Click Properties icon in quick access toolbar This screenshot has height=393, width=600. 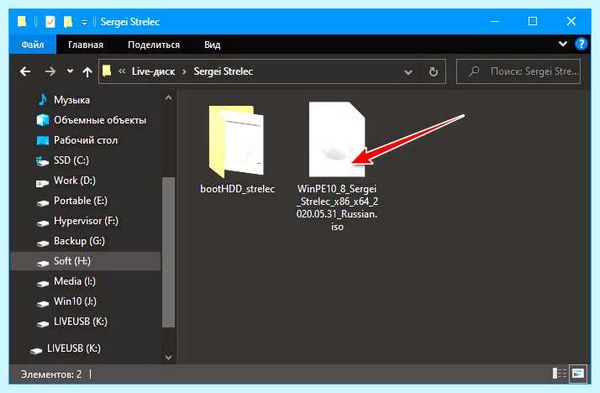pos(50,22)
